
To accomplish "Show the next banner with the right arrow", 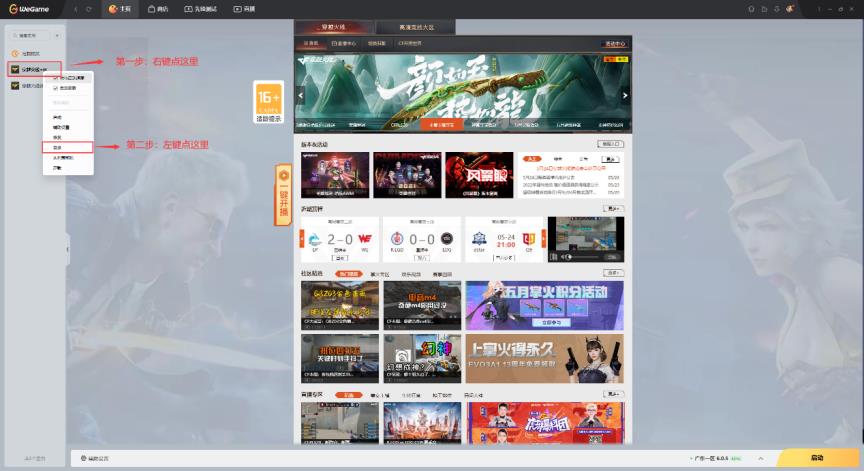I will tap(625, 95).
